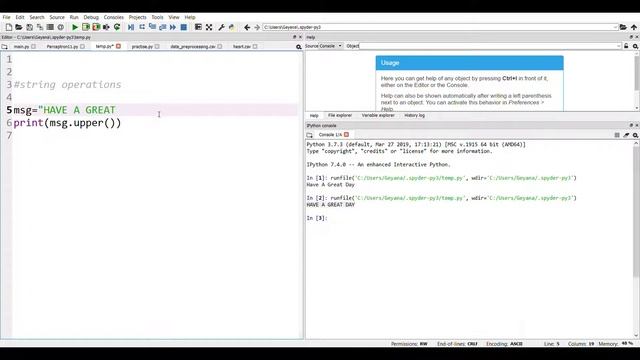Screen dimensions: 640x360
Task: Click the Object input field
Action: coord(490,46)
